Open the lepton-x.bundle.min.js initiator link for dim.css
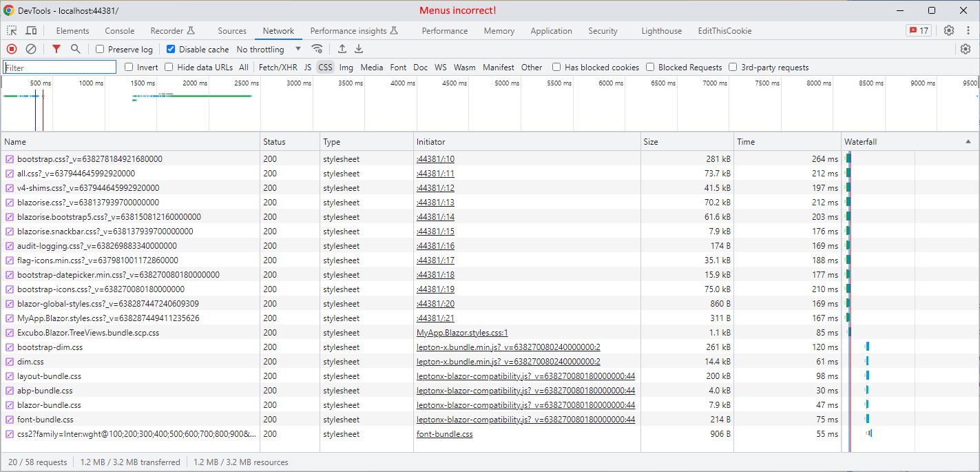This screenshot has width=980, height=472. (508, 362)
